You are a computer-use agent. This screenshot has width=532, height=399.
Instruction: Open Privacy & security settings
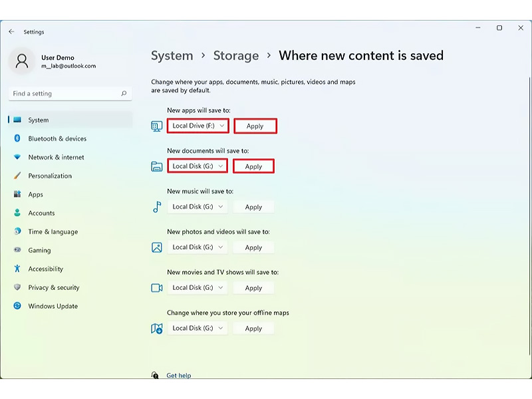(x=70, y=287)
